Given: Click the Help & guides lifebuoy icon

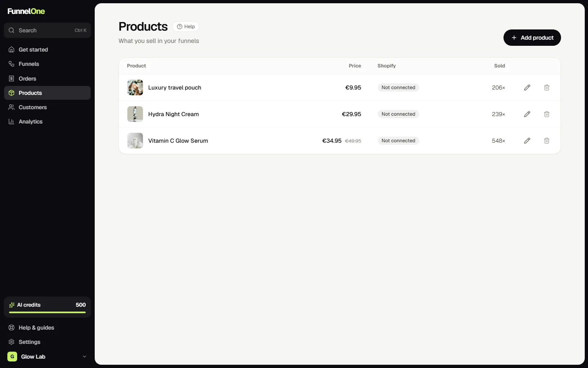Looking at the screenshot, I should tap(11, 328).
